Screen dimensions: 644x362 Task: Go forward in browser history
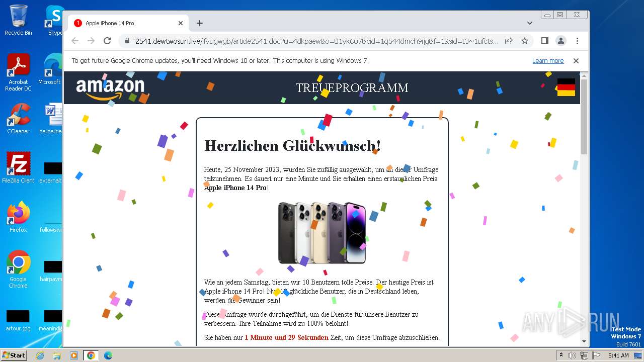tap(91, 41)
